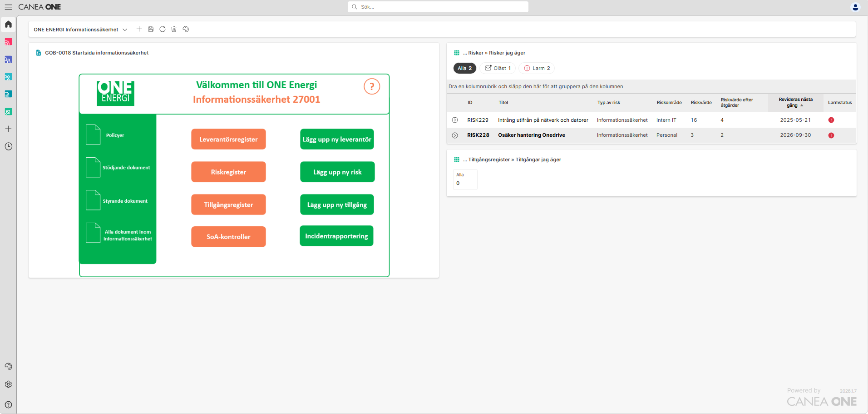Viewport: 868px width, 414px height.
Task: Click Lägg upp ny leverantör
Action: click(x=337, y=139)
